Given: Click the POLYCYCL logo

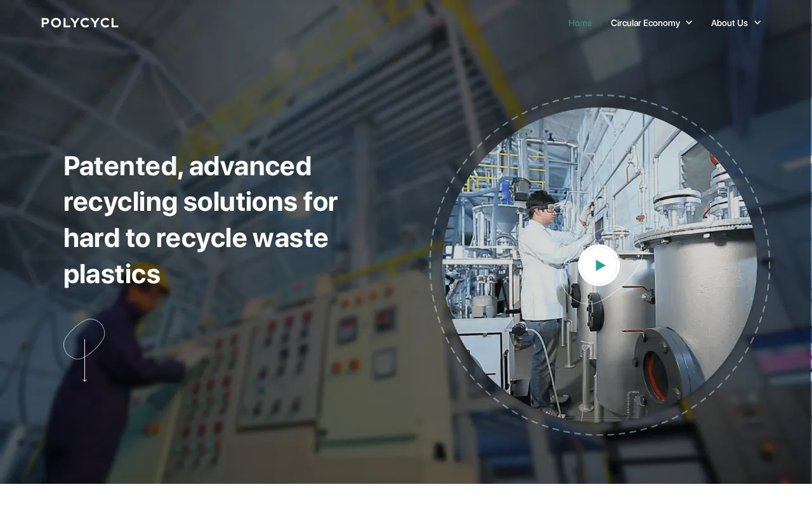Looking at the screenshot, I should 80,23.
